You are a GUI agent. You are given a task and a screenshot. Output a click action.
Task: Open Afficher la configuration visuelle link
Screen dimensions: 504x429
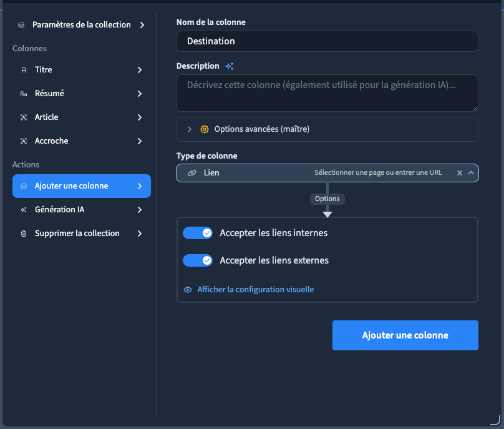256,290
